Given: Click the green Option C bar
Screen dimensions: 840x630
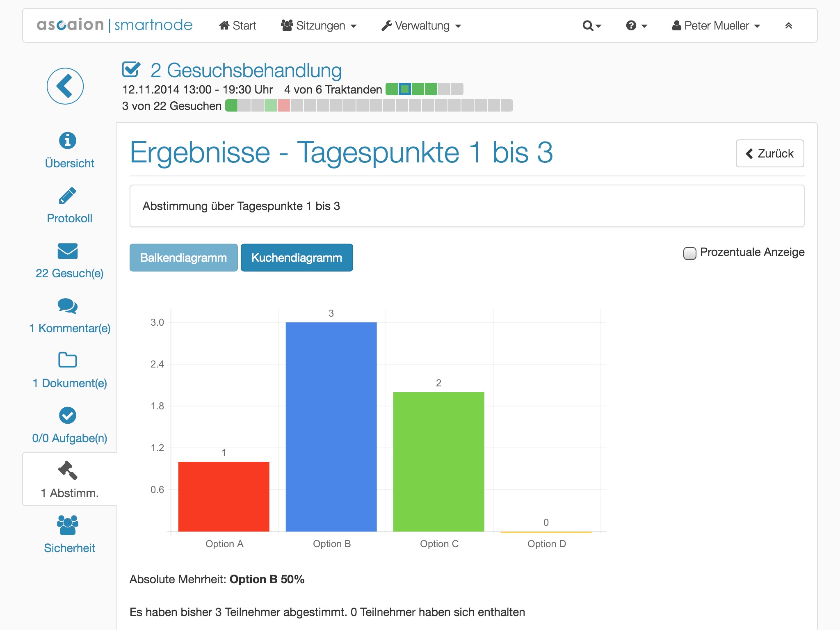Looking at the screenshot, I should 438,462.
